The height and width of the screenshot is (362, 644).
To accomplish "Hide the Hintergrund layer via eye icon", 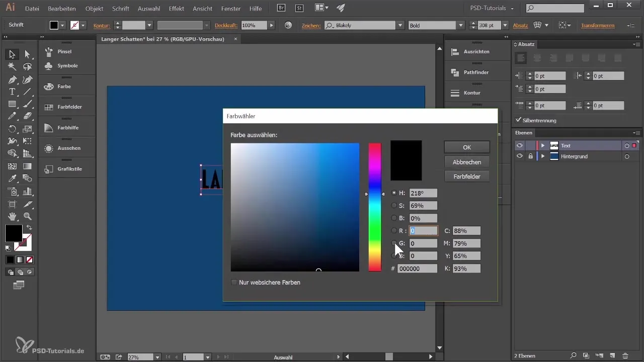I will coord(520,156).
